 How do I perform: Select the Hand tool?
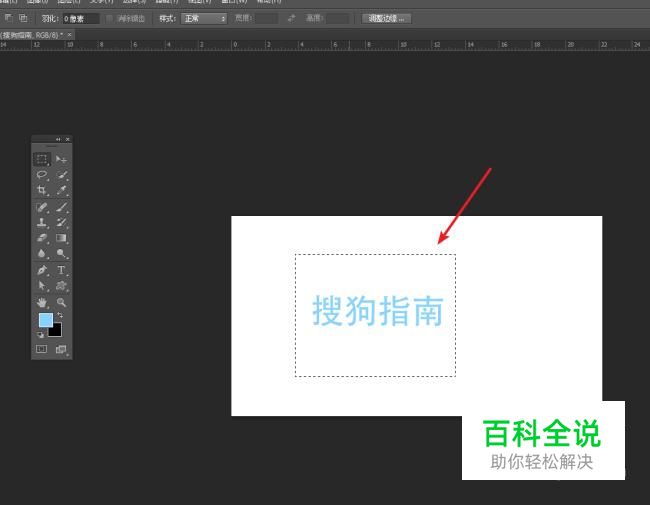42,302
